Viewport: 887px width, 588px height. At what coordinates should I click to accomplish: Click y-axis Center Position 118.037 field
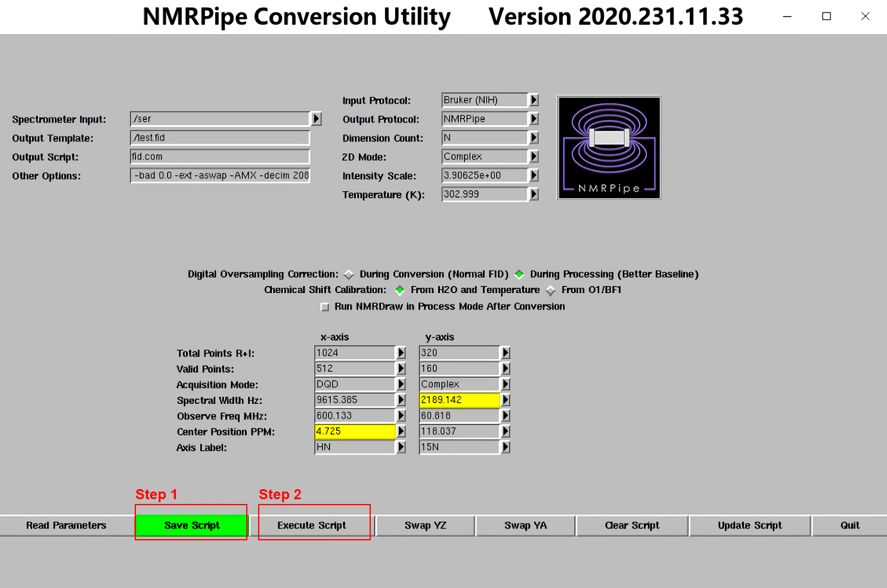tap(460, 431)
